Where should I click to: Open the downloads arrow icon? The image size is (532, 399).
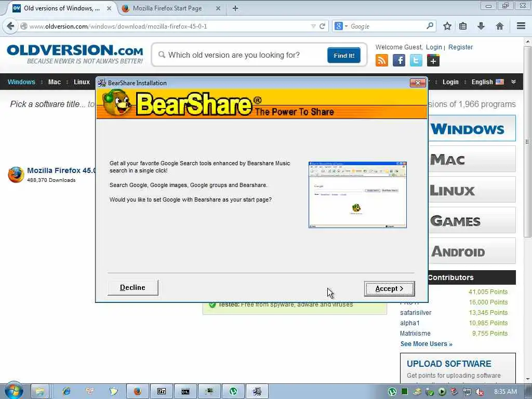[x=481, y=26]
